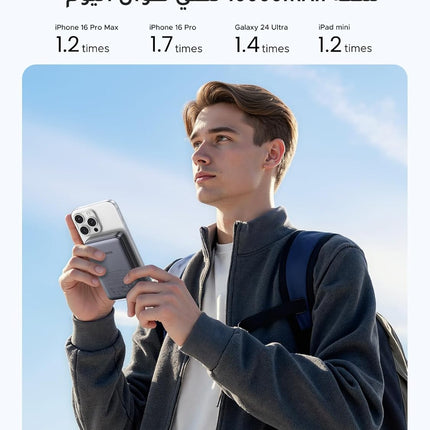This screenshot has height=430, width=430.
Task: Click the 1.7 times charge figure
Action: [x=176, y=45]
